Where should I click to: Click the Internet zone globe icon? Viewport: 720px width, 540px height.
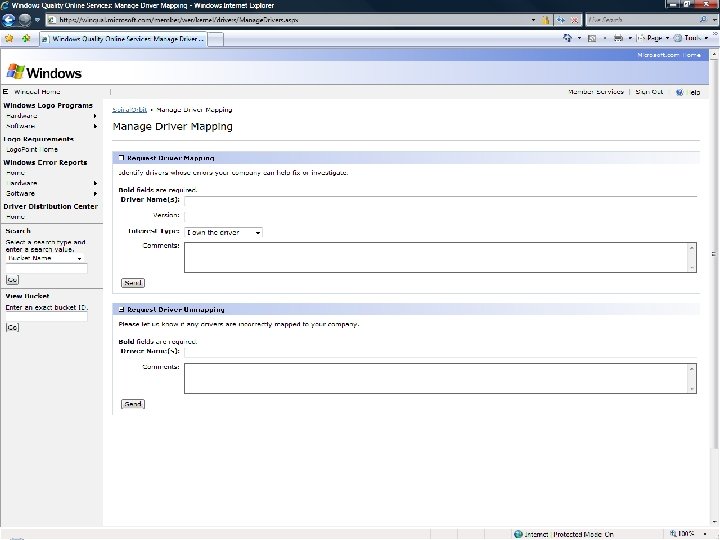coord(518,534)
